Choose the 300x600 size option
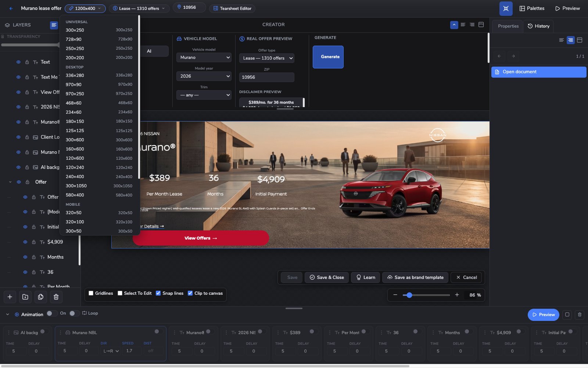588x368 pixels. point(99,140)
